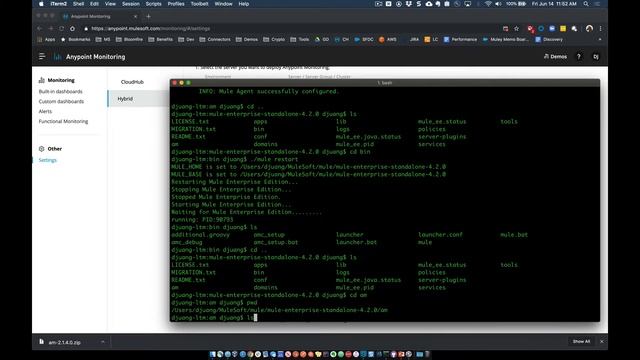Open the Shell menu
Viewport: 640px width, 360px height.
point(78,4)
